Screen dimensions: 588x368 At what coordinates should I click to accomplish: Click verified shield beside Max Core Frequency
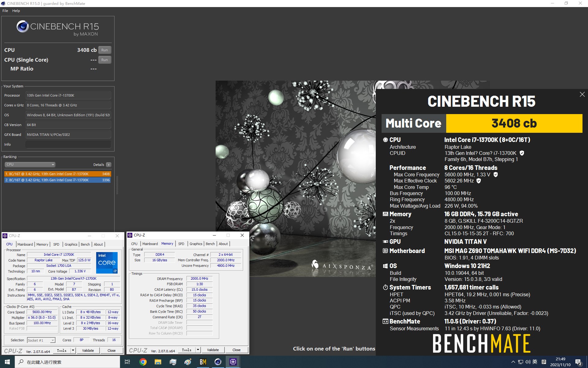(496, 174)
